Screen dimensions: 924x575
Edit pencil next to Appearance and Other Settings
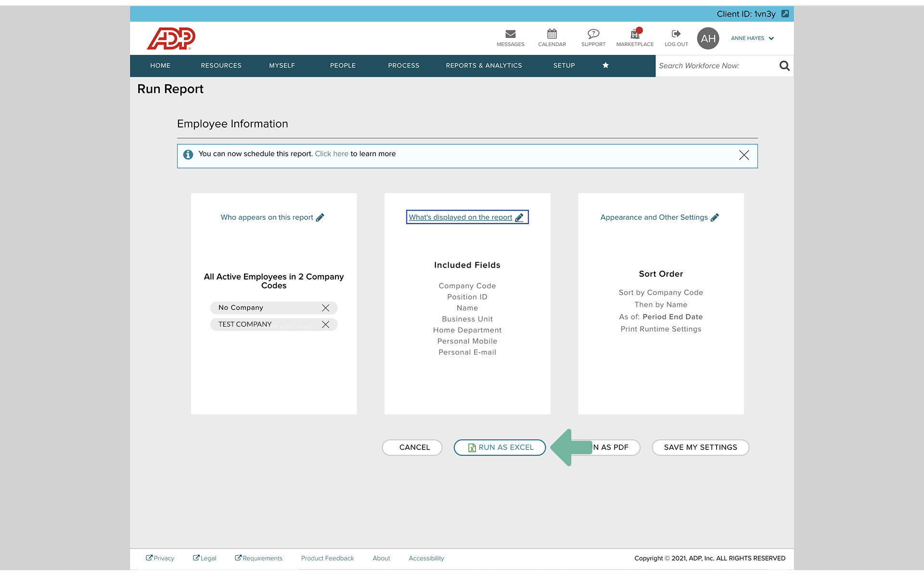tap(715, 217)
